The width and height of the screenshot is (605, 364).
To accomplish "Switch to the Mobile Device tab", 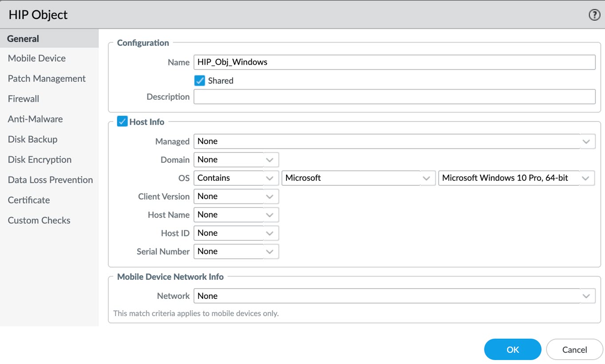I will pyautogui.click(x=37, y=59).
